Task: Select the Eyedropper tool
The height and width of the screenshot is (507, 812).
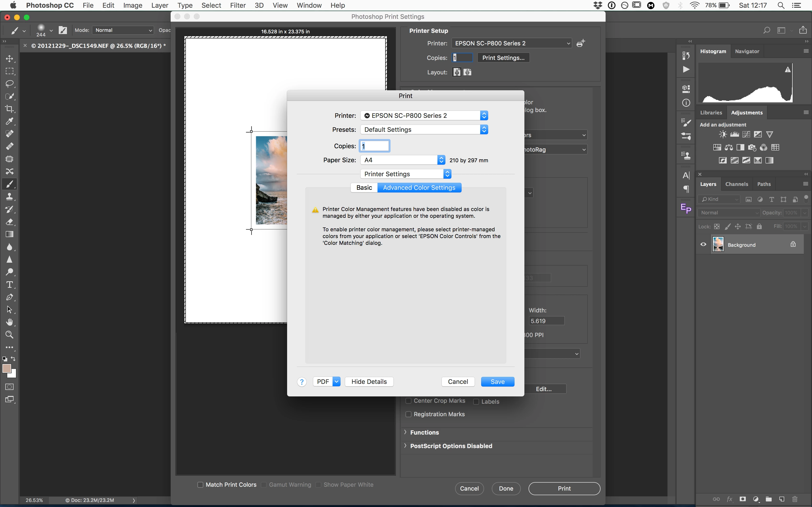Action: [x=9, y=121]
